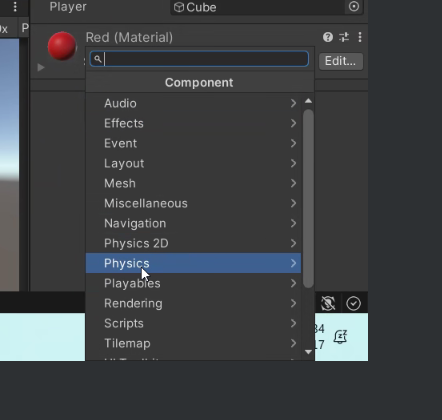Image resolution: width=442 pixels, height=420 pixels.
Task: Click the notification snooze bell icon
Action: 340,337
